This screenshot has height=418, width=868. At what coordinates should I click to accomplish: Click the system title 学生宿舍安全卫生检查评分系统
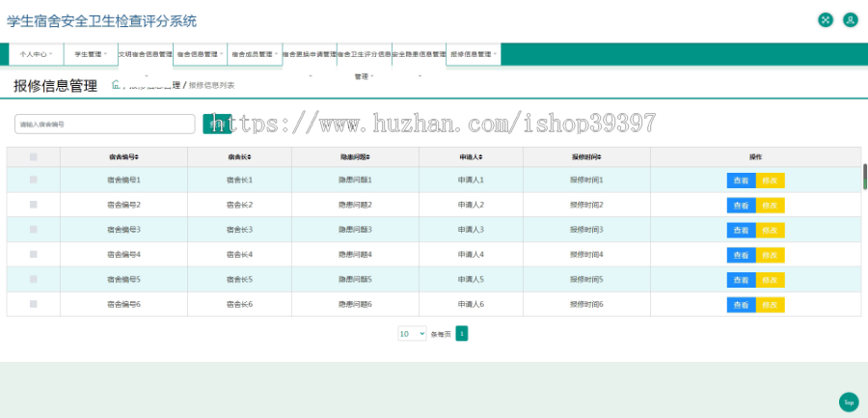coord(101,21)
